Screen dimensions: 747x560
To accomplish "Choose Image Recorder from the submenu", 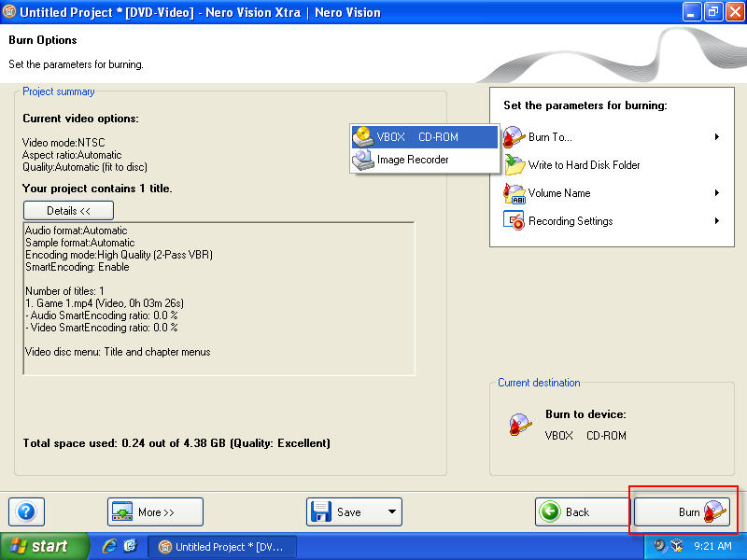I will [425, 160].
